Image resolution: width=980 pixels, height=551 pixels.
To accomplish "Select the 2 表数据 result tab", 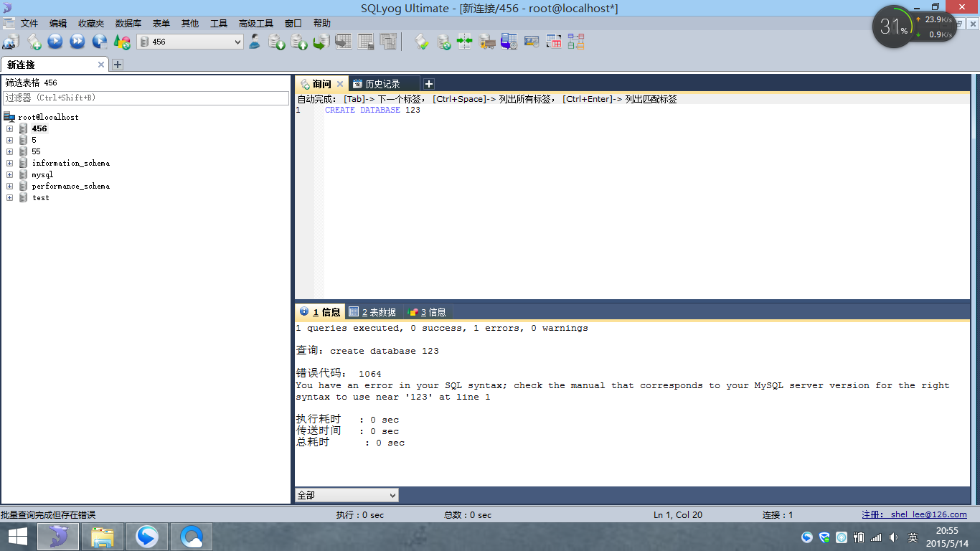I will 373,312.
